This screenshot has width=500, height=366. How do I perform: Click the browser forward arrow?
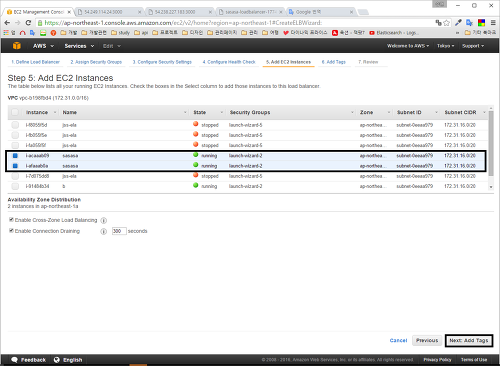[x=18, y=23]
